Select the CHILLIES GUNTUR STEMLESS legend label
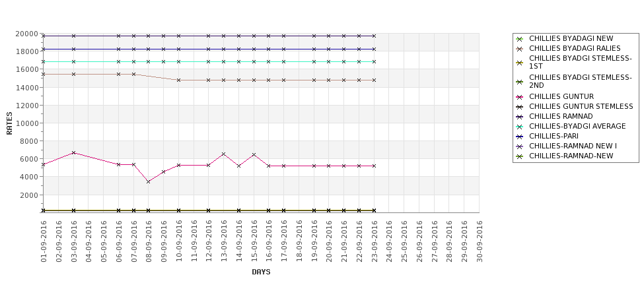This screenshot has width=644, height=283. point(581,106)
